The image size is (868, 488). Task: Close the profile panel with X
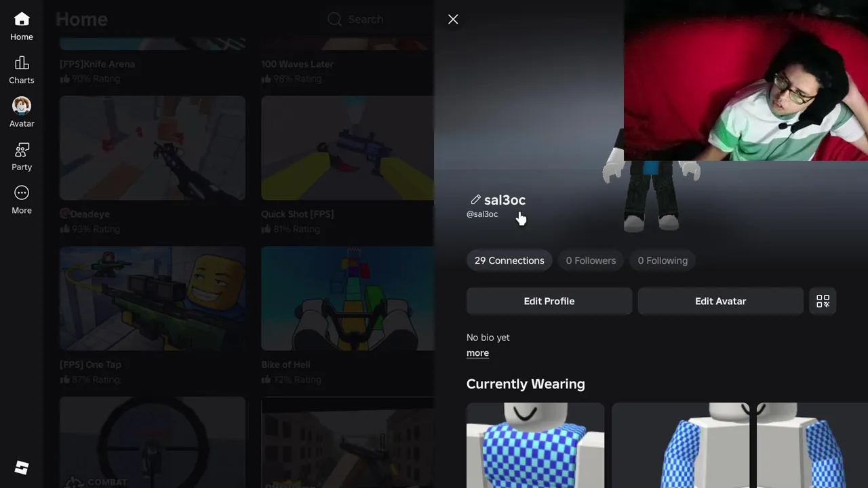453,20
